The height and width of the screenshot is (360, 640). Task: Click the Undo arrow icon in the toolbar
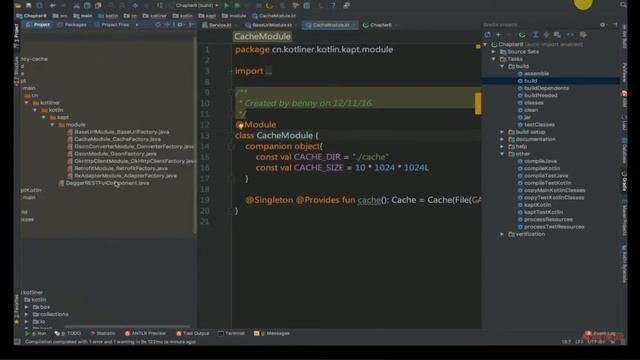[53, 5]
